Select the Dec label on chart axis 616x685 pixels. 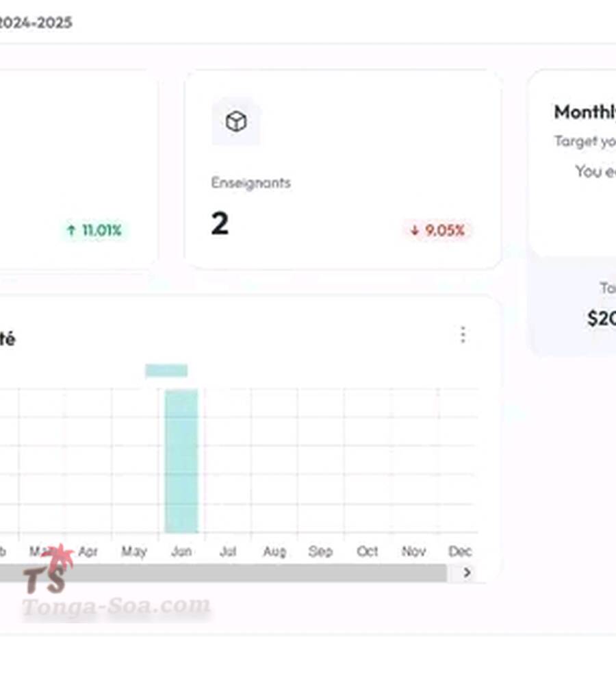pos(460,551)
